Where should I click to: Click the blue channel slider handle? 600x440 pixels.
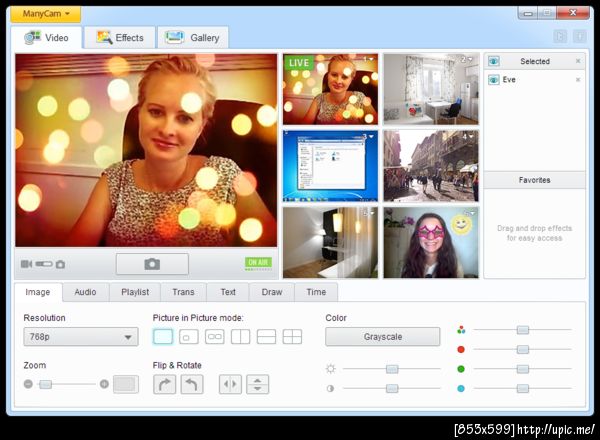pos(523,389)
